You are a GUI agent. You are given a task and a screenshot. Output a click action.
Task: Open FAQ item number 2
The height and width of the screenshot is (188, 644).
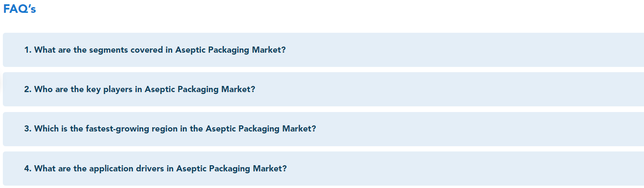pos(323,89)
